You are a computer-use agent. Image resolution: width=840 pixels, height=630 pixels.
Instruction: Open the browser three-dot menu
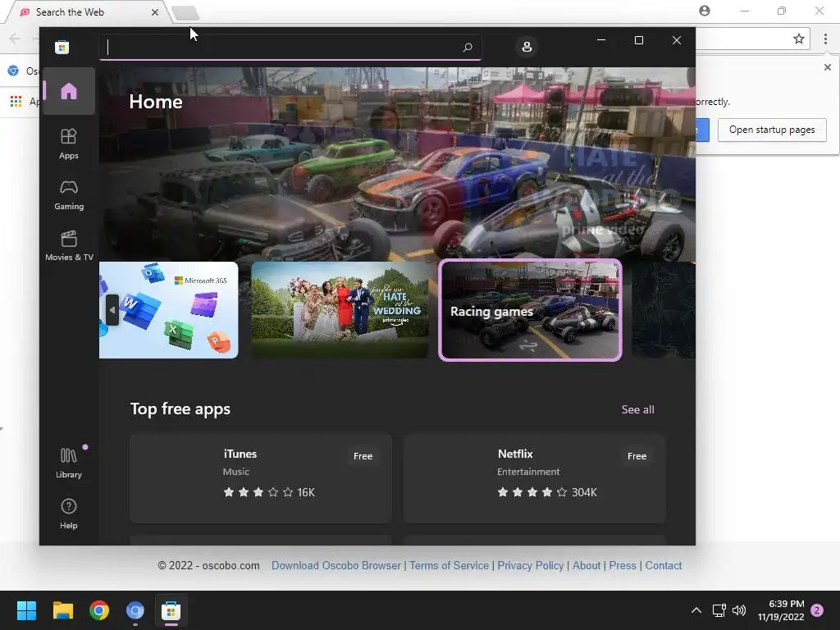825,39
